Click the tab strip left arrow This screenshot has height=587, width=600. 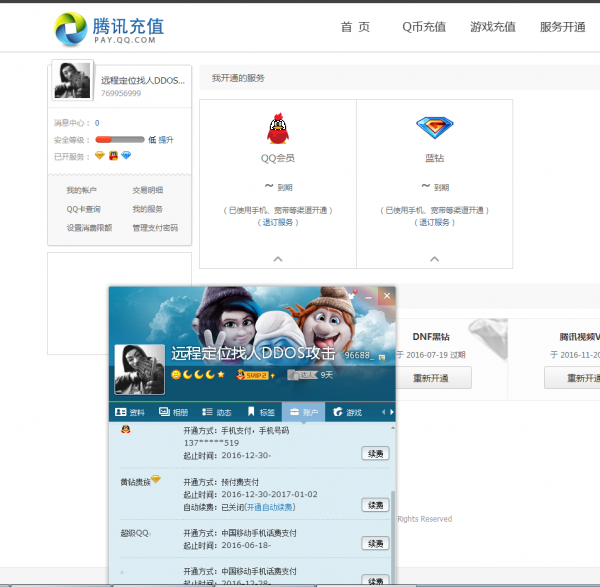383,412
